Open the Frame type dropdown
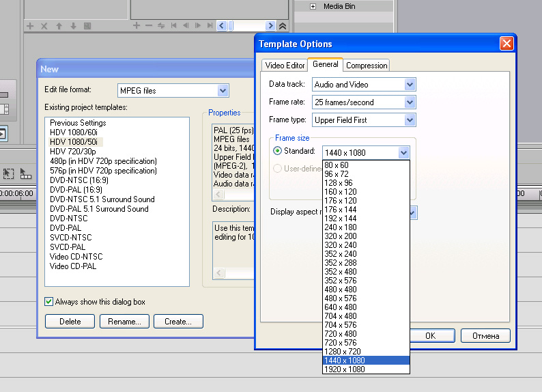Screen dimensions: 542x392 click(x=410, y=120)
